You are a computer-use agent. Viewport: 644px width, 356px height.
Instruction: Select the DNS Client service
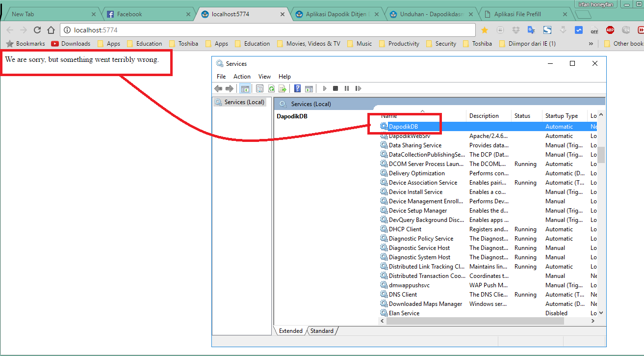click(x=488, y=295)
